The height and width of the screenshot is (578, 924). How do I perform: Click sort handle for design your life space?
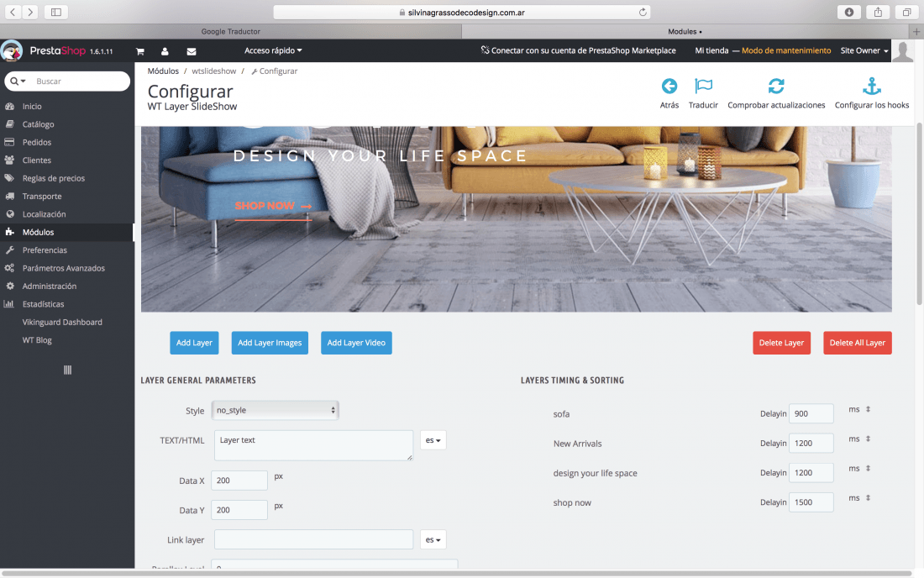[868, 468]
